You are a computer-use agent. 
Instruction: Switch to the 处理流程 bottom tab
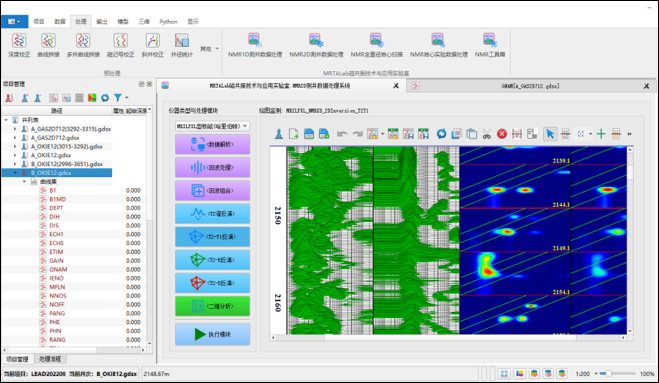[50, 359]
